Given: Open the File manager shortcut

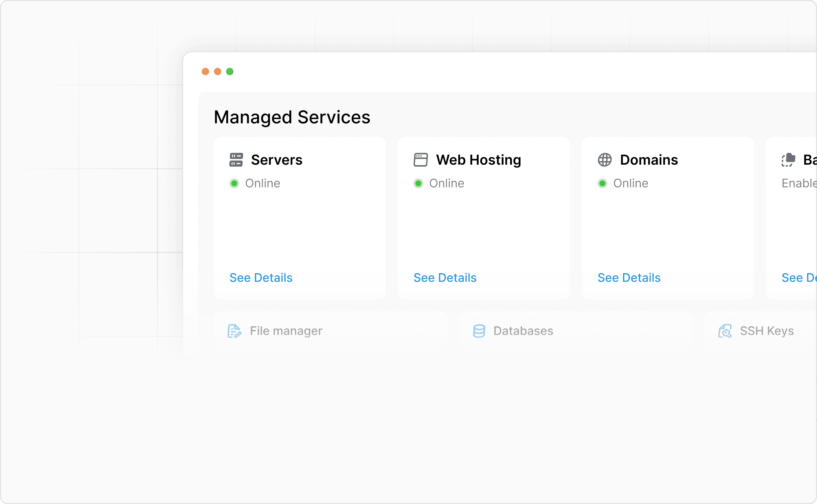Looking at the screenshot, I should tap(286, 331).
